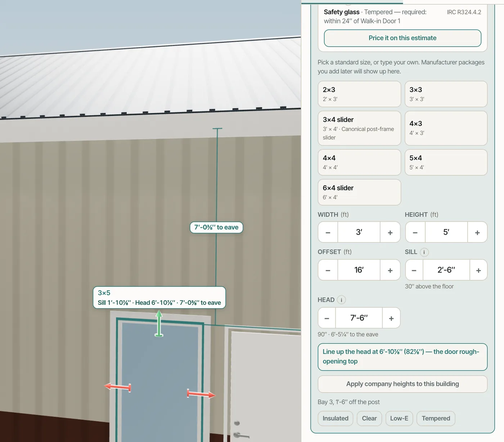The height and width of the screenshot is (442, 504).
Task: Increase the WIDTH value with plus
Action: [390, 233]
